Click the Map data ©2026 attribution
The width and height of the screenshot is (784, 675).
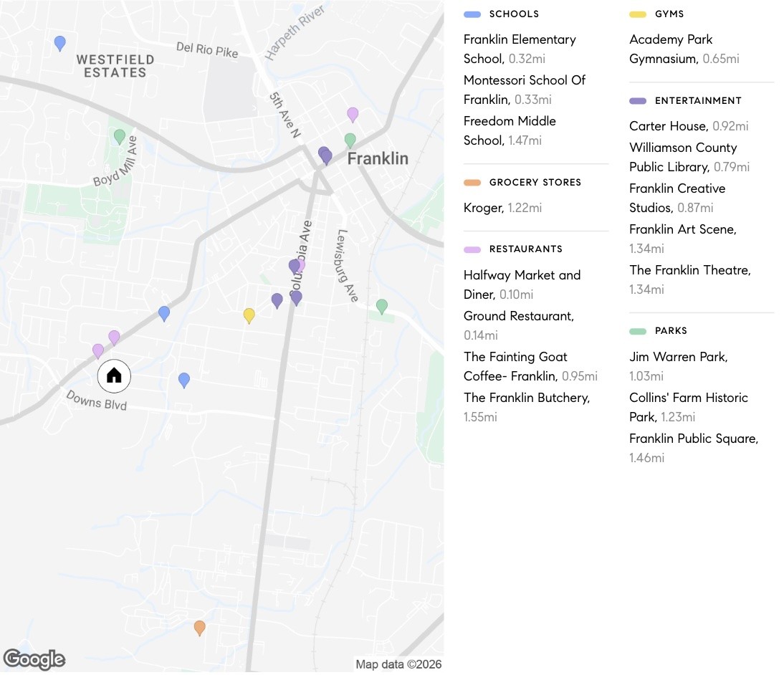(x=398, y=664)
